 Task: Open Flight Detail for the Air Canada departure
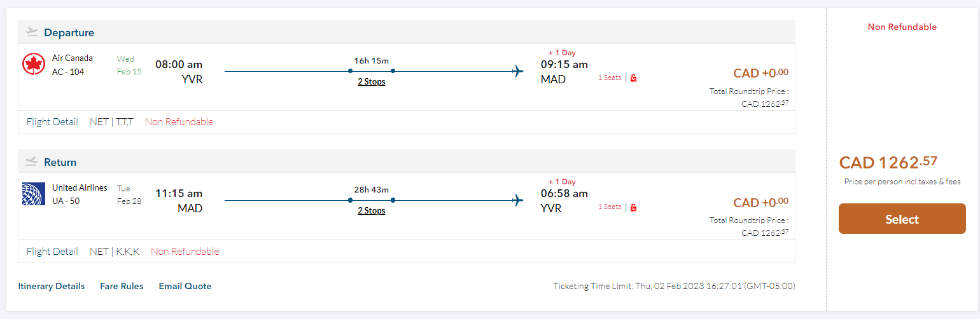52,122
